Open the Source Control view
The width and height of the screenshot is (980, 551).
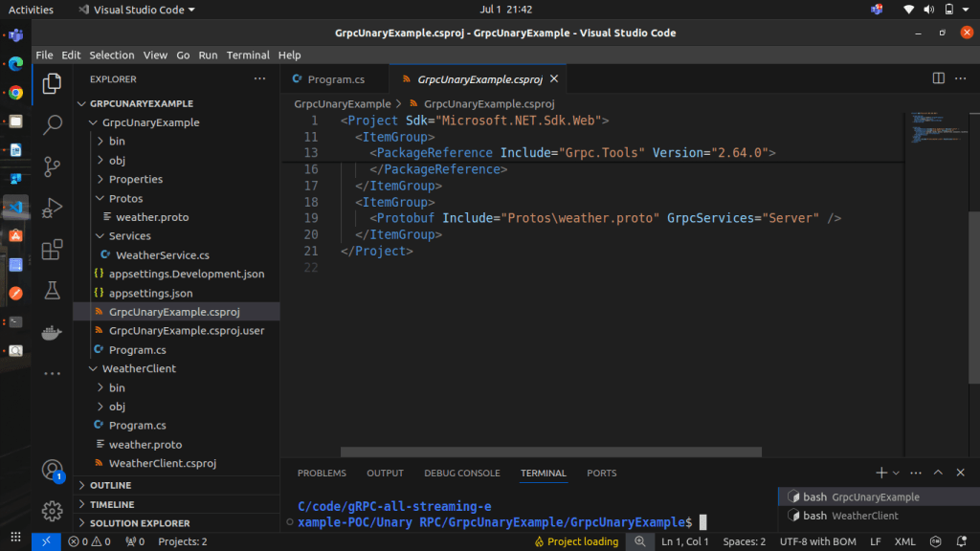[53, 165]
